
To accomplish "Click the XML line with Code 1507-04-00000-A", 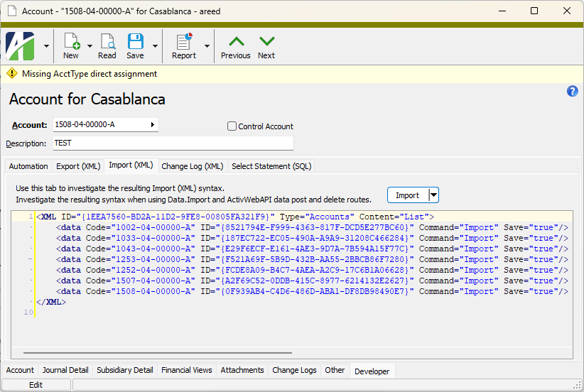I will click(x=312, y=281).
